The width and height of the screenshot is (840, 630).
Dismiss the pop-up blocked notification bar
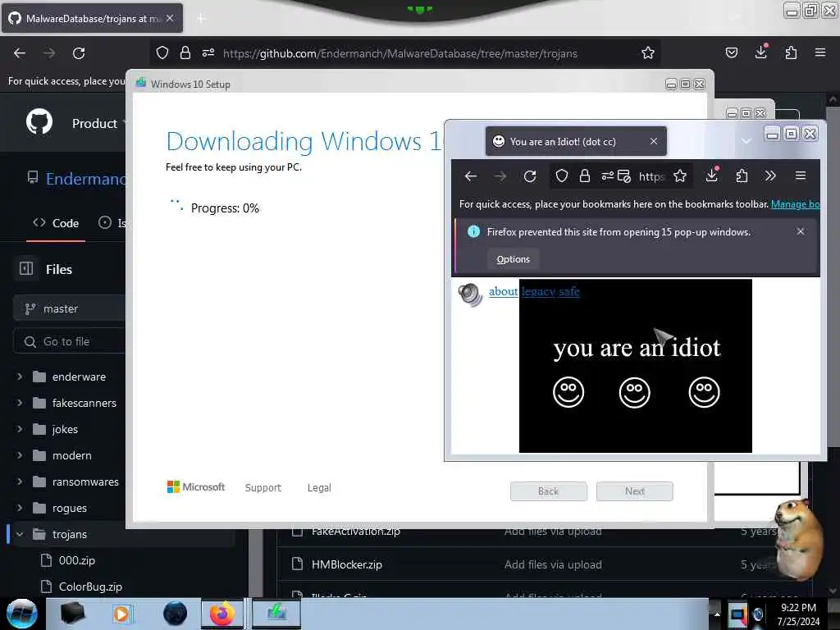click(801, 231)
